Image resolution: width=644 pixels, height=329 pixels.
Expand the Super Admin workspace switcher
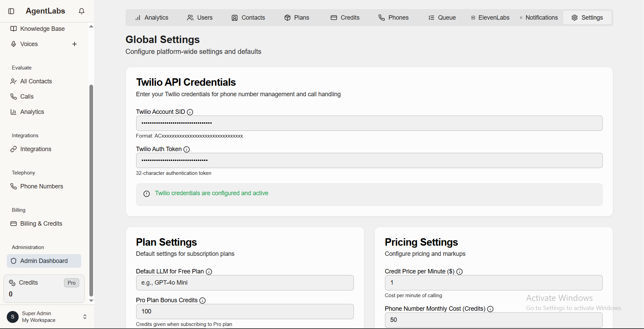85,317
